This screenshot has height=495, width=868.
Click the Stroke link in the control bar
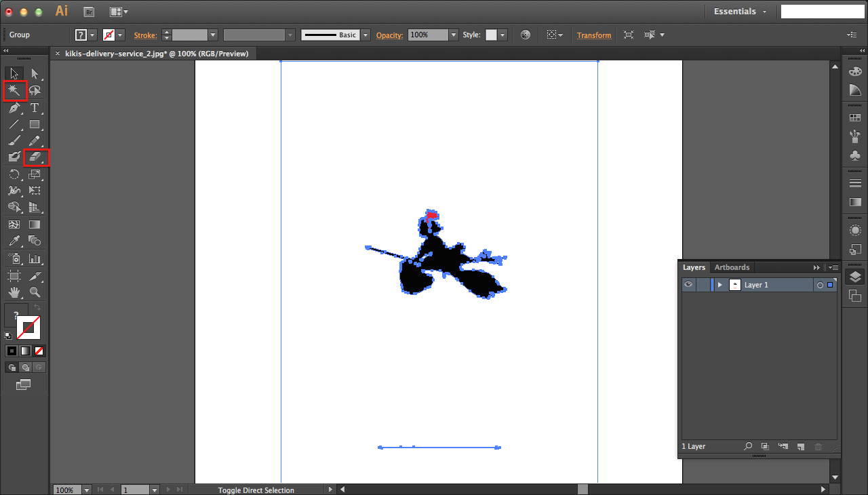tap(145, 35)
